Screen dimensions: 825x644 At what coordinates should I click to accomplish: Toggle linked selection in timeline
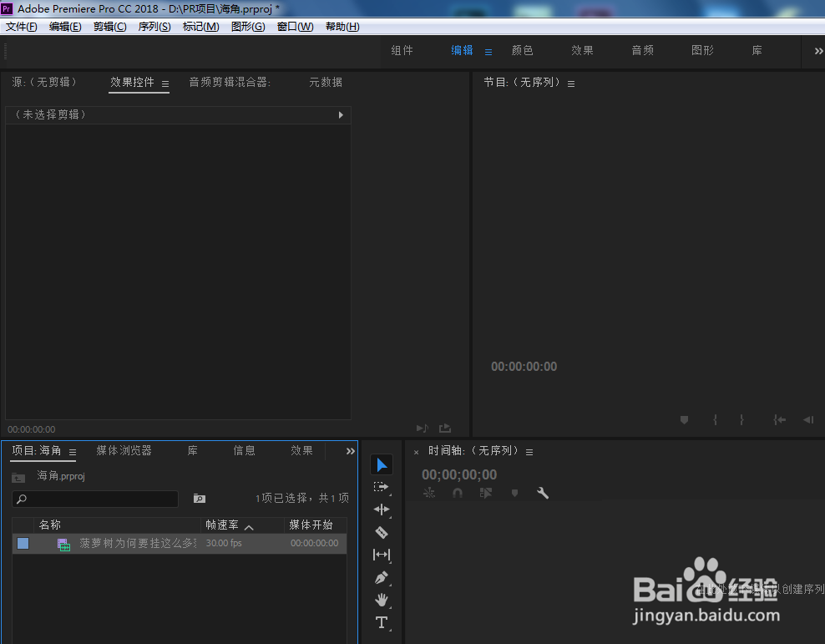486,493
